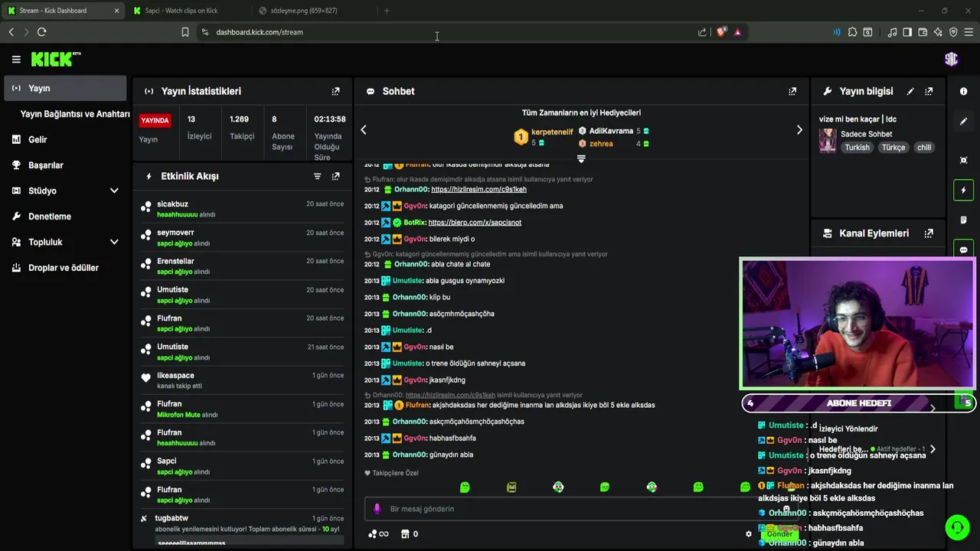Switch to sözleşme.png browser tab
The width and height of the screenshot is (980, 551).
(x=314, y=11)
